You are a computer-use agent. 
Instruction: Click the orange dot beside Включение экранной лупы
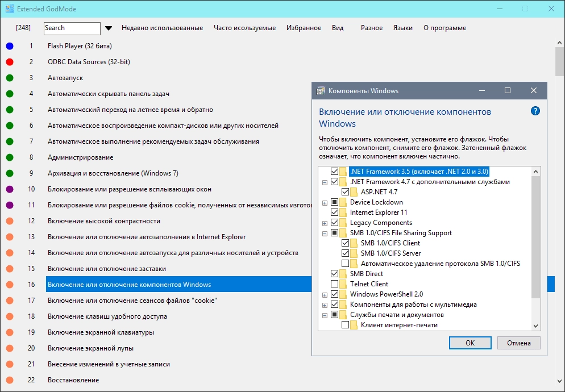10,348
